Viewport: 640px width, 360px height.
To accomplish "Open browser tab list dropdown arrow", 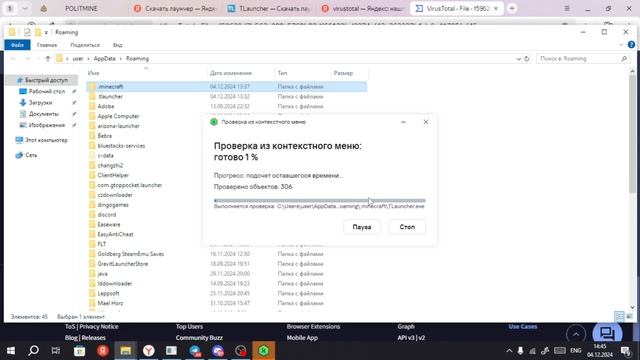I will [24, 8].
